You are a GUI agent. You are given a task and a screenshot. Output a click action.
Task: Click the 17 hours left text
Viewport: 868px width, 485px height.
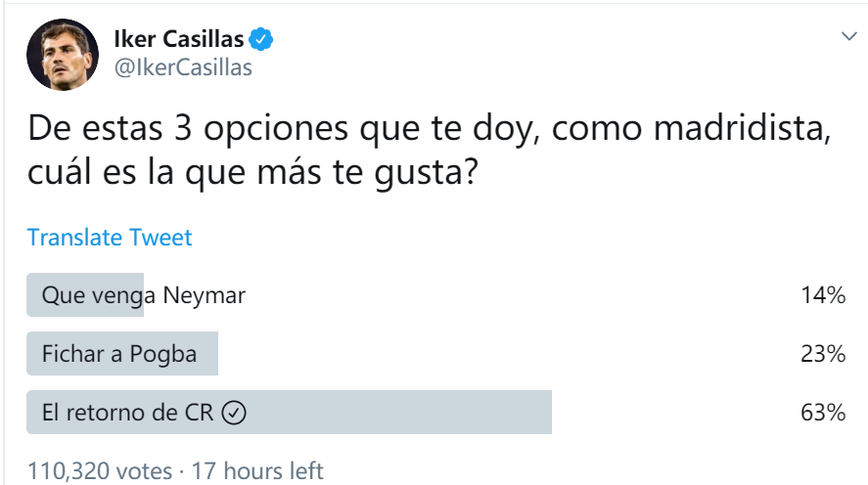(x=256, y=471)
